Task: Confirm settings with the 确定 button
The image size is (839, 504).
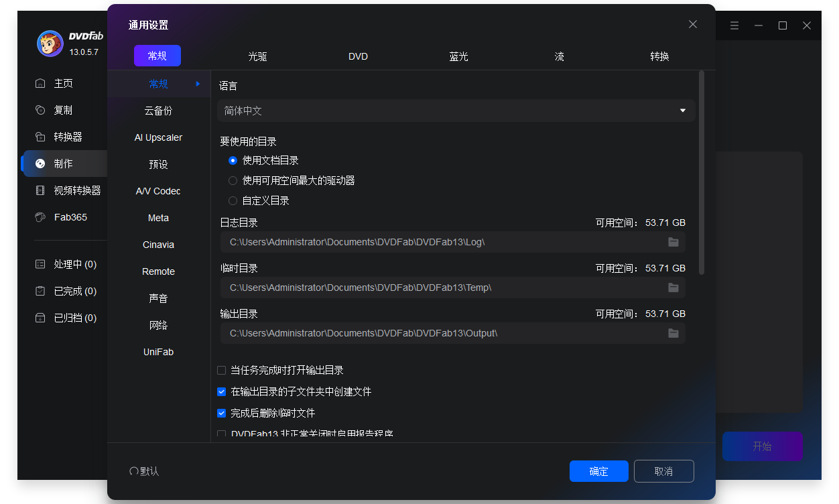Action: click(x=598, y=471)
